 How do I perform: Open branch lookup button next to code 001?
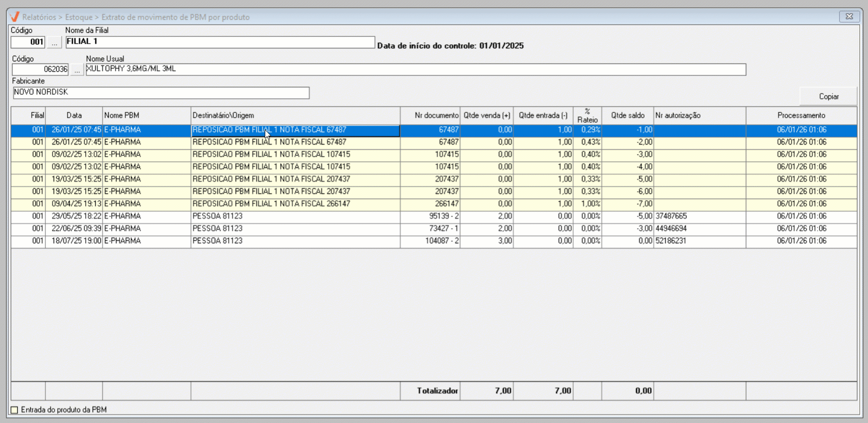pyautogui.click(x=54, y=43)
